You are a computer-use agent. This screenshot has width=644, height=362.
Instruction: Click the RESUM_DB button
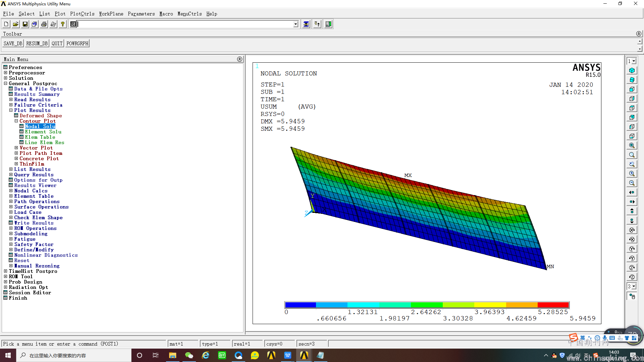point(37,44)
